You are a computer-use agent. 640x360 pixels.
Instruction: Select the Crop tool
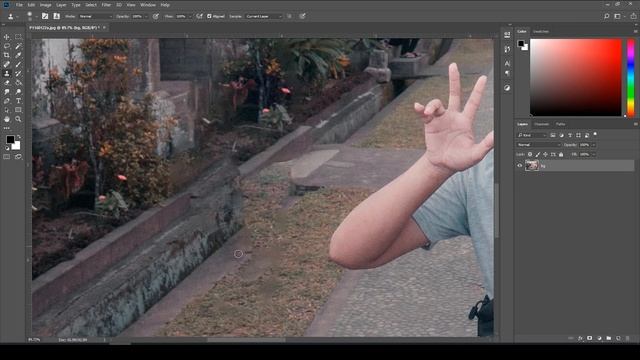tap(7, 55)
